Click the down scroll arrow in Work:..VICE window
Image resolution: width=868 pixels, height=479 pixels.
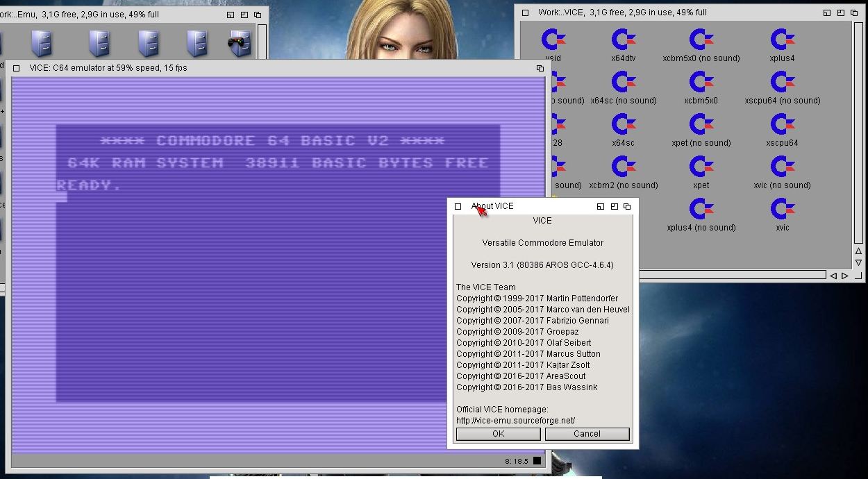(858, 263)
